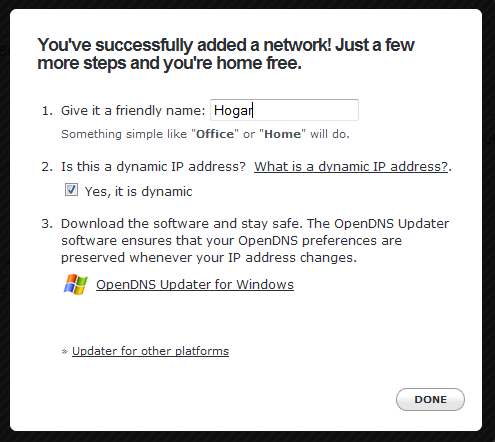Click the Windows logo icon
Viewport: 495px width, 442px height.
(x=75, y=284)
